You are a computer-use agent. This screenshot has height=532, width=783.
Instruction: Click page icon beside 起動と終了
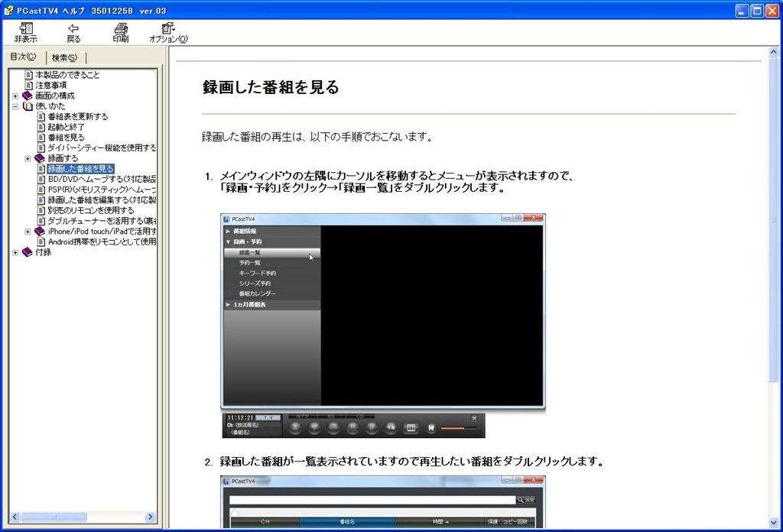pos(41,127)
